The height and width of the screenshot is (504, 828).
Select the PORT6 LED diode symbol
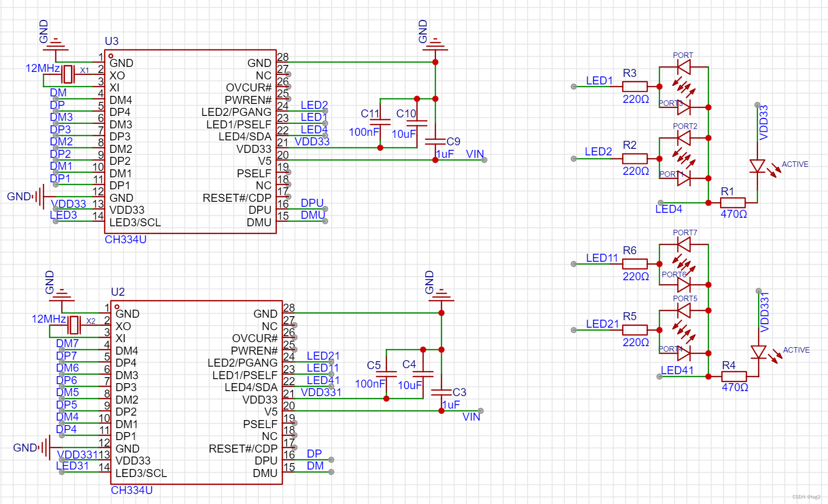point(684,284)
